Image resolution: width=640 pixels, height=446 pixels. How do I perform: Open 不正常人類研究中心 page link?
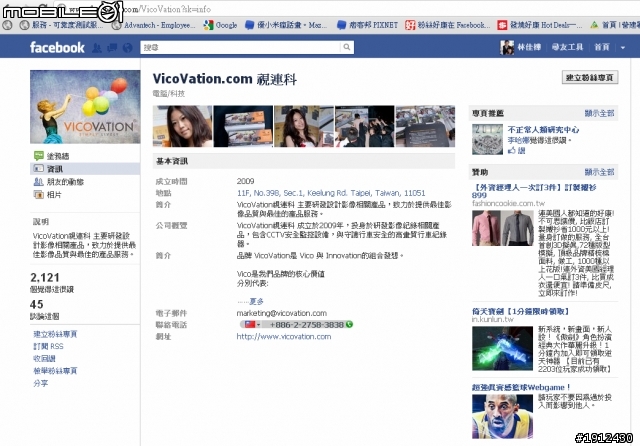(543, 130)
